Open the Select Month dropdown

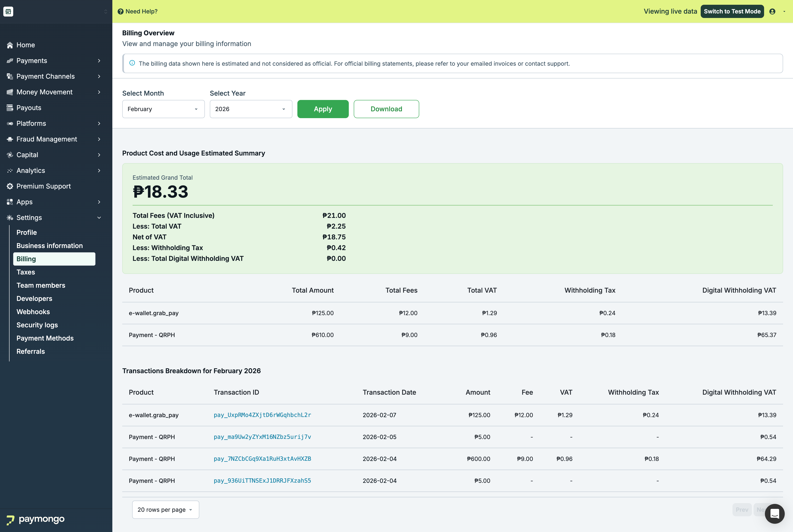(x=163, y=109)
